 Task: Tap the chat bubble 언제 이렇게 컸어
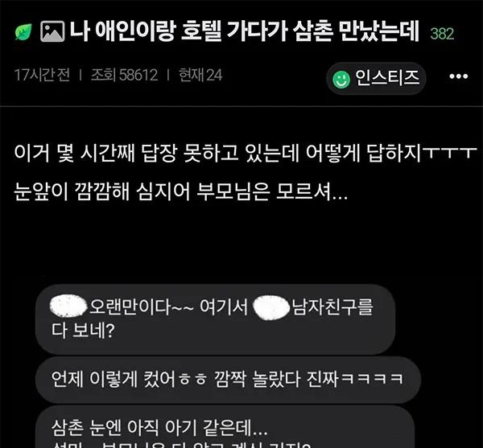tap(228, 380)
